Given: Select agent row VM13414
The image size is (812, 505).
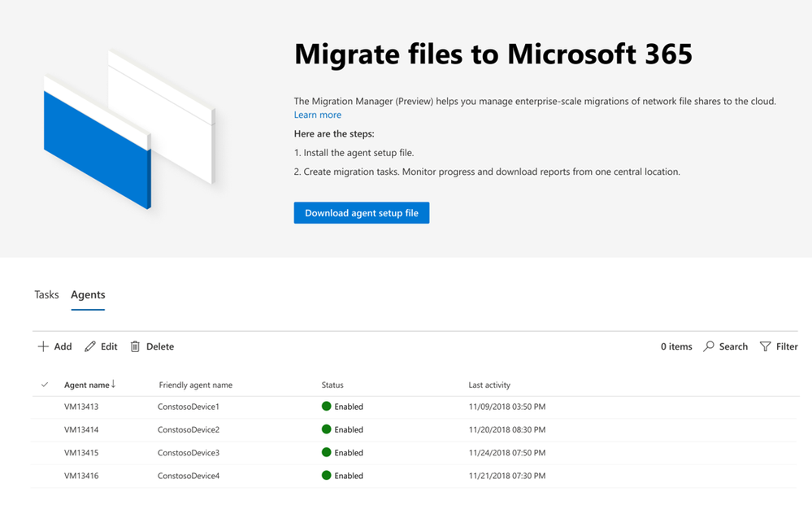Looking at the screenshot, I should coord(81,429).
